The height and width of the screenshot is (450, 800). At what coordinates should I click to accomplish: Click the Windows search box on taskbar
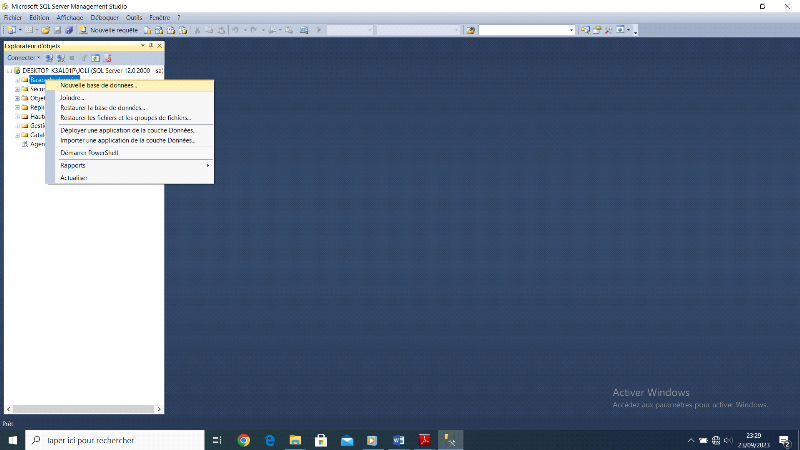pos(115,440)
